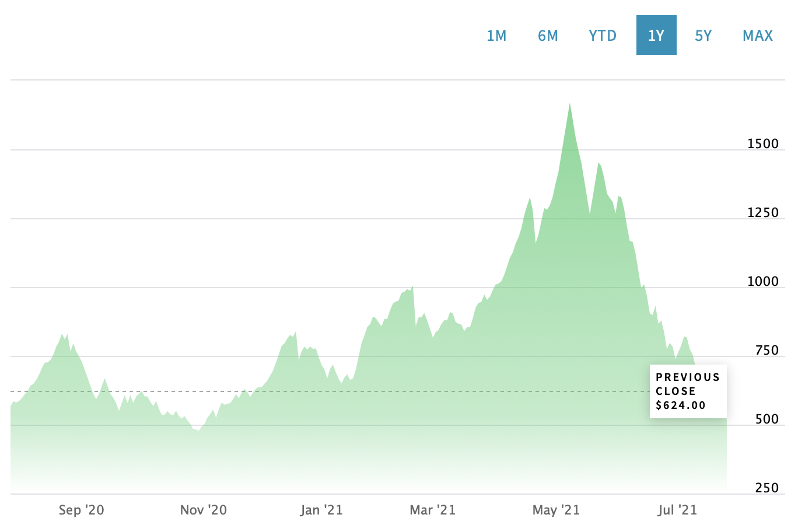Click the Jan '21 axis label
The height and width of the screenshot is (532, 791).
click(x=321, y=510)
